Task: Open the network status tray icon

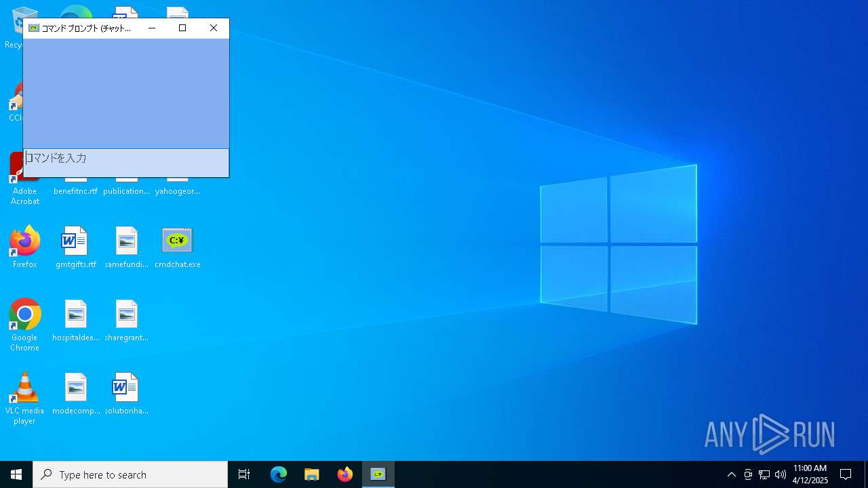Action: 764,474
